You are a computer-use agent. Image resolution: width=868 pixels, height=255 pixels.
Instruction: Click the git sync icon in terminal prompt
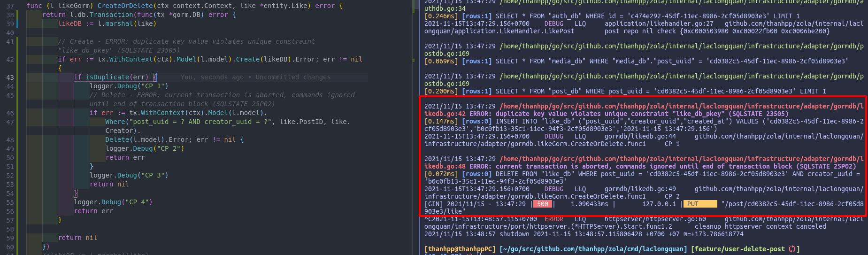click(792, 249)
